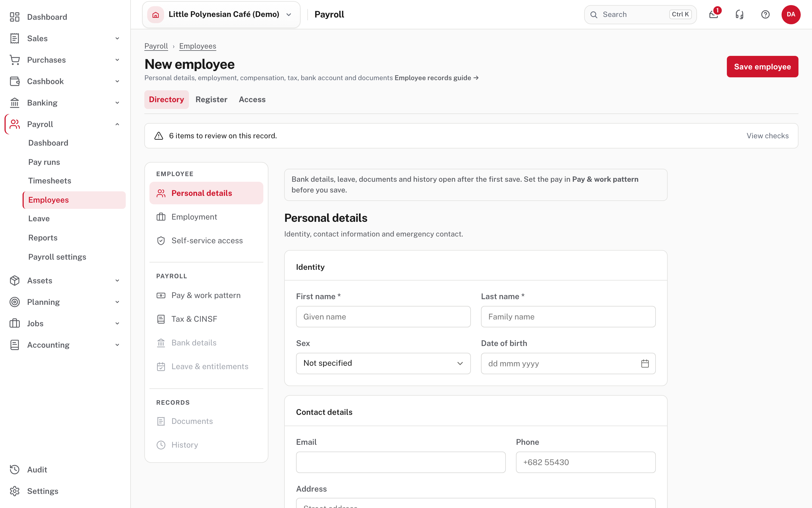The width and height of the screenshot is (812, 508).
Task: Click the Last name input field
Action: point(568,316)
